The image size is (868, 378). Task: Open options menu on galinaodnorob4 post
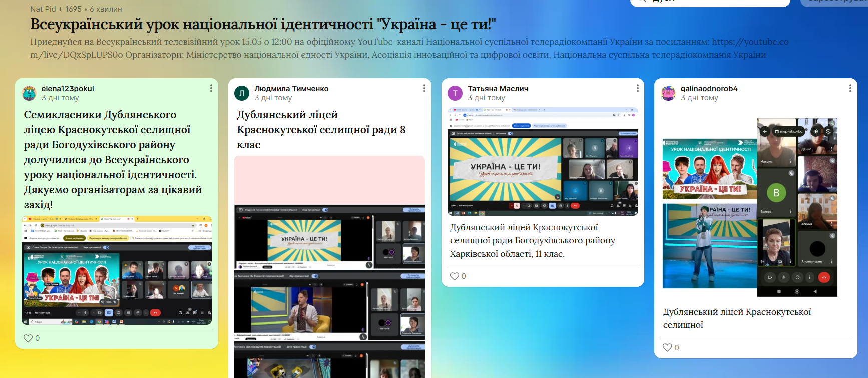point(850,88)
